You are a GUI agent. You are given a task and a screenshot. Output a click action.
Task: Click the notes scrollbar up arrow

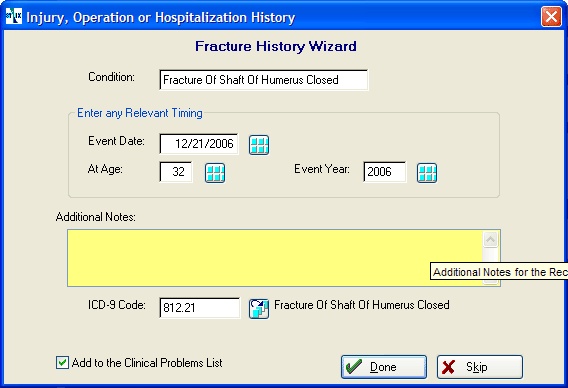(490, 239)
